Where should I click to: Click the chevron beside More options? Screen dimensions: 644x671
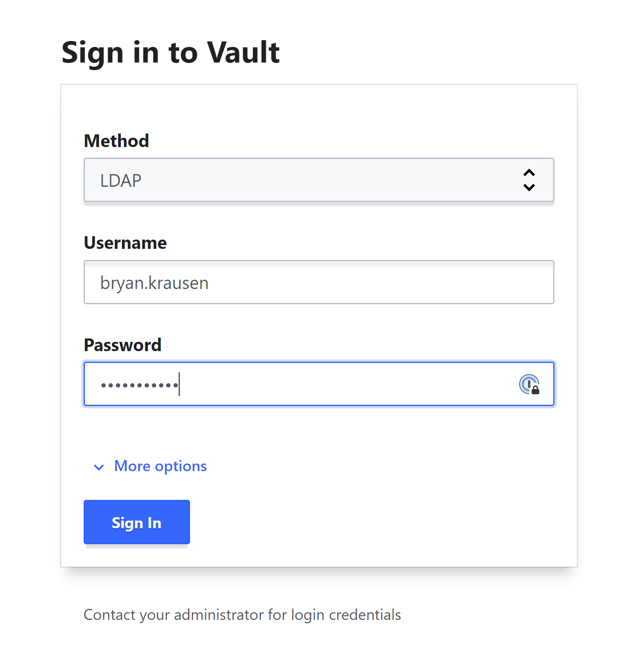pyautogui.click(x=99, y=467)
